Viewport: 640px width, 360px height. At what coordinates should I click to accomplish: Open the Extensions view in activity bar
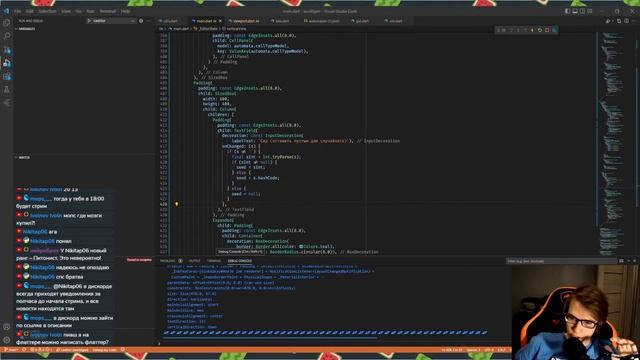click(x=7, y=76)
